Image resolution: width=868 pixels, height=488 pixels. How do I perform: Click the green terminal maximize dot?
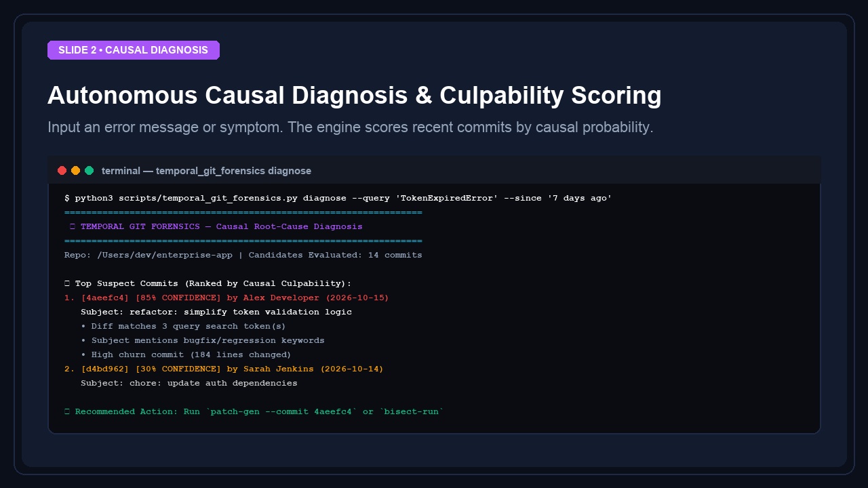pyautogui.click(x=89, y=171)
